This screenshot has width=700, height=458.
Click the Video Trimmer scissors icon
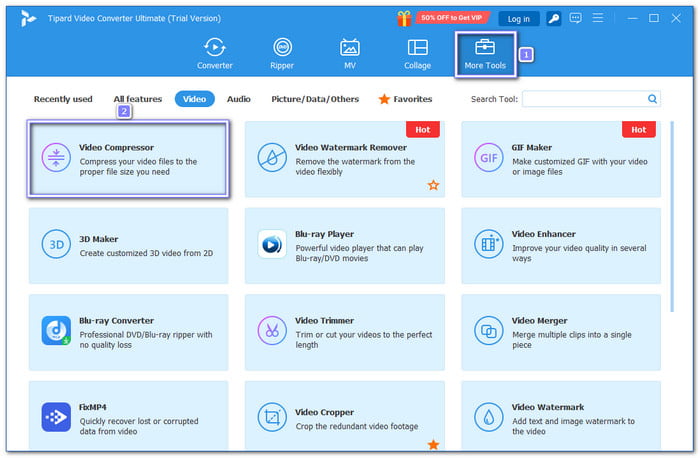coord(272,331)
